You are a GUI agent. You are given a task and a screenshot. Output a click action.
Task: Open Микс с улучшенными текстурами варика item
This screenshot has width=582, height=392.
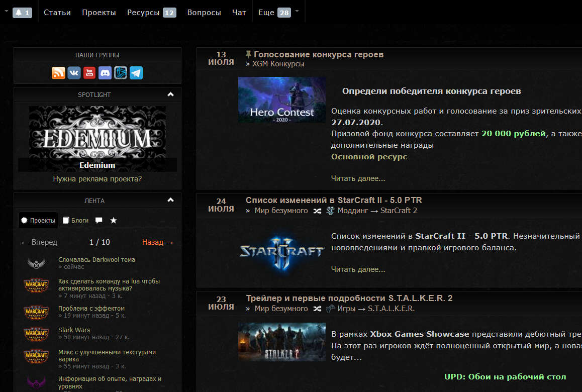pyautogui.click(x=107, y=356)
